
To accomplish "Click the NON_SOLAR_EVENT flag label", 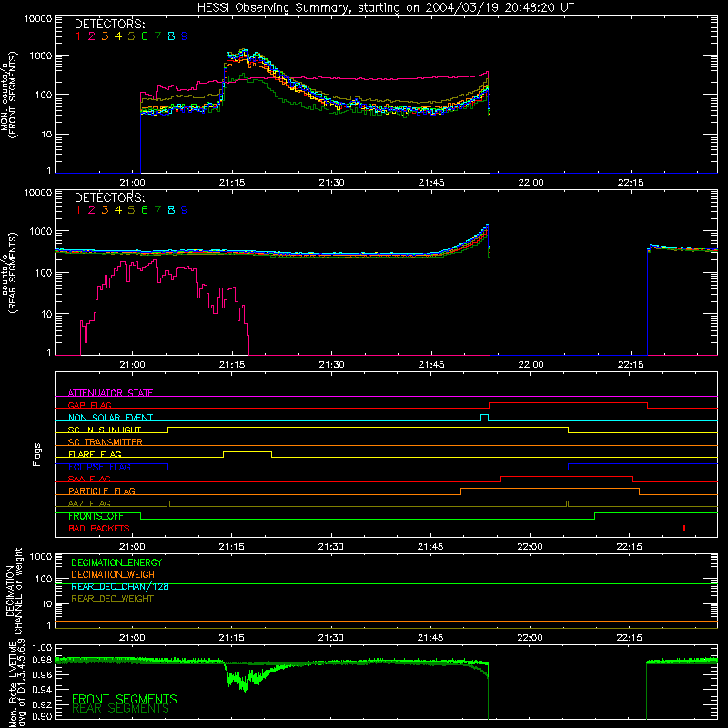I will [x=110, y=418].
